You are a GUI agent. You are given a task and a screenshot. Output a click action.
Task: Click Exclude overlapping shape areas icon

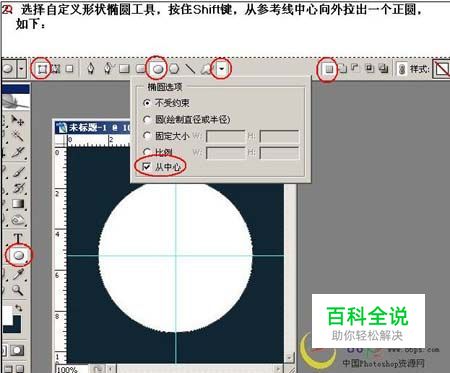click(x=383, y=69)
